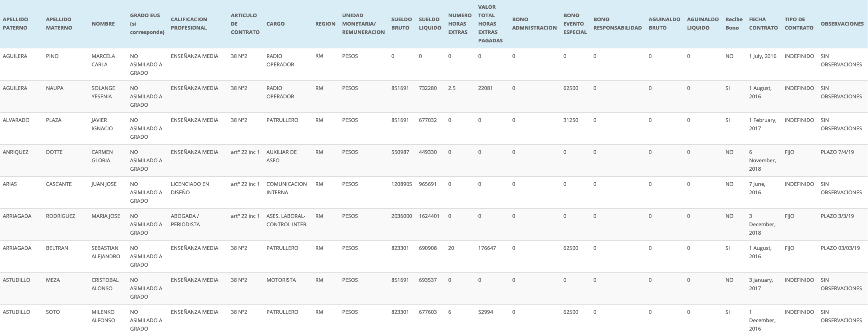Screen dimensions: 868x331
Task: Select contract date 3 January, 2017
Action: 761,284
